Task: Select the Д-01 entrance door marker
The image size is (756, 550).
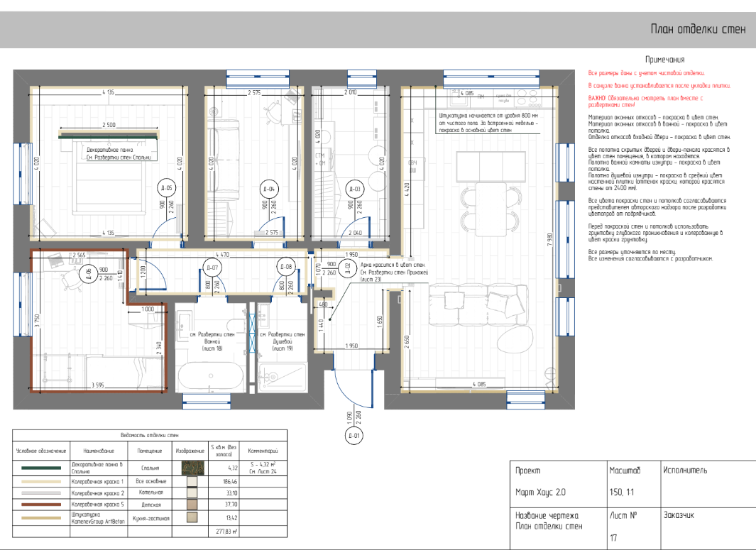Action: pos(354,436)
